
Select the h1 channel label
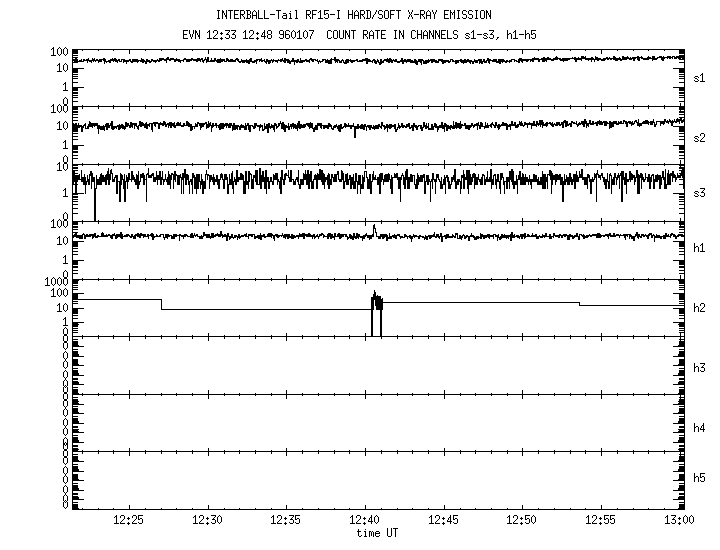tap(699, 248)
